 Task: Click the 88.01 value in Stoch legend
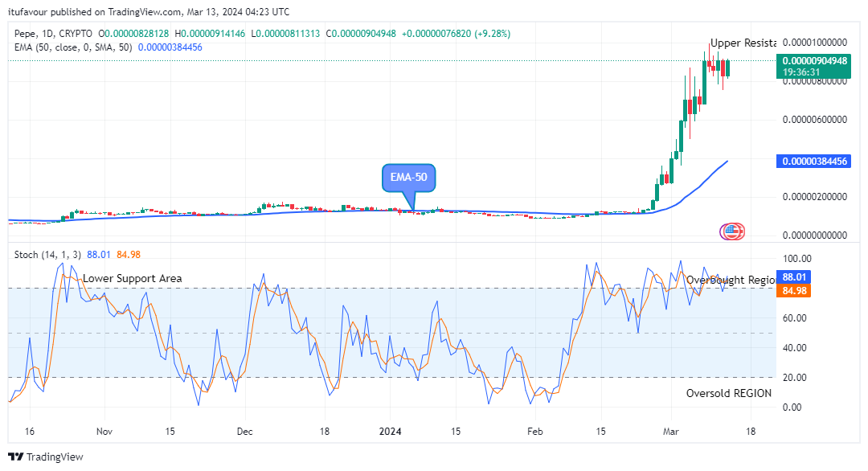click(99, 255)
